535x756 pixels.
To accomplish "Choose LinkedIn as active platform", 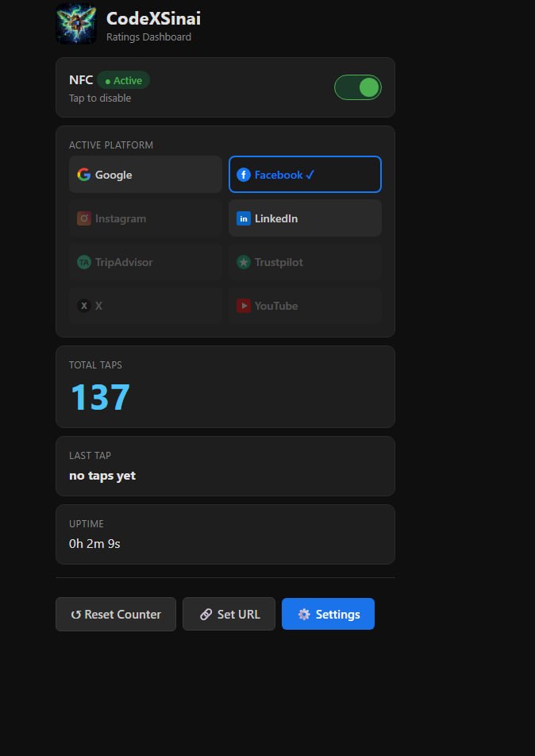I will click(305, 218).
